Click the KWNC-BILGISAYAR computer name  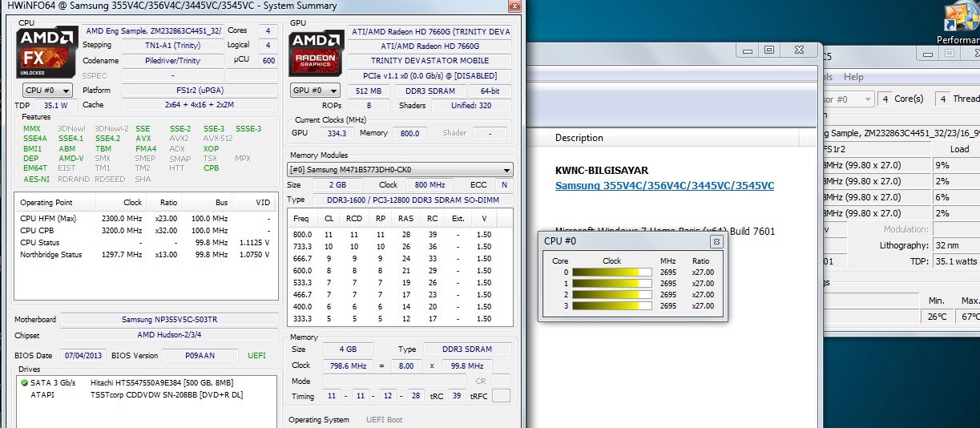coord(602,171)
